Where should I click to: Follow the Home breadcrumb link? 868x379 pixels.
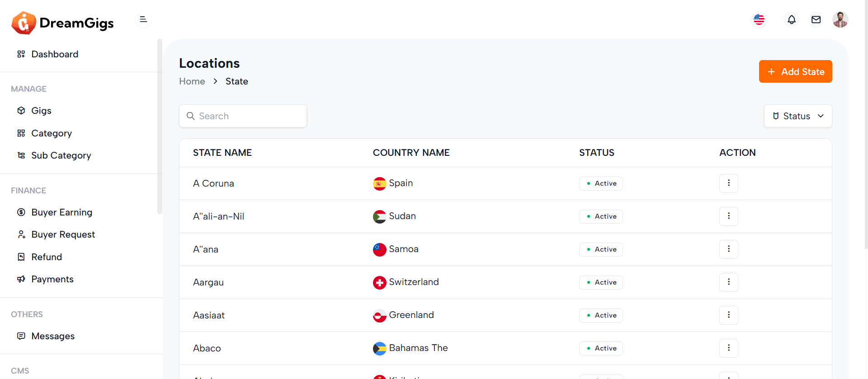192,81
